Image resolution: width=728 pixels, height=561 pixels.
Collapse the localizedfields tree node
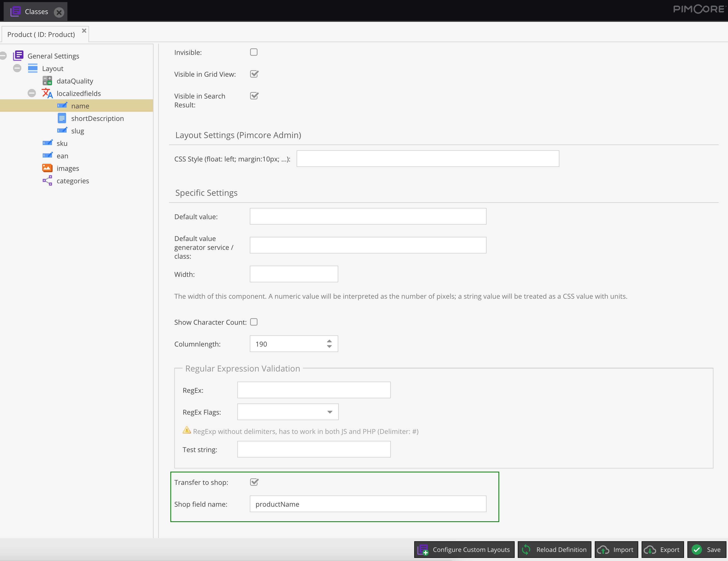(32, 93)
